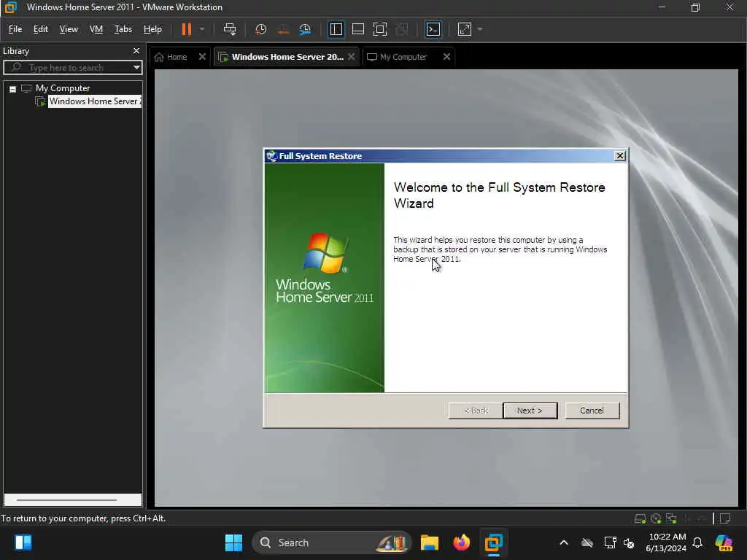Image resolution: width=747 pixels, height=560 pixels.
Task: Click the VMware Workstation title bar icon
Action: point(10,7)
